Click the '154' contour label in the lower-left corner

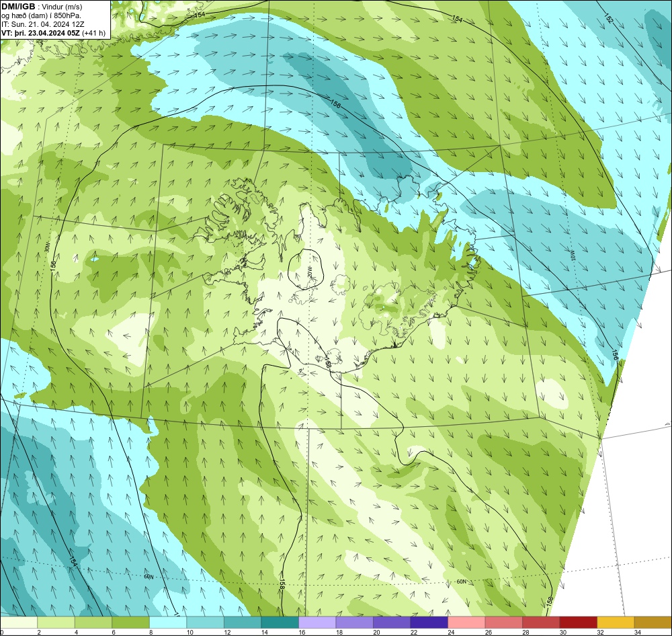73,561
